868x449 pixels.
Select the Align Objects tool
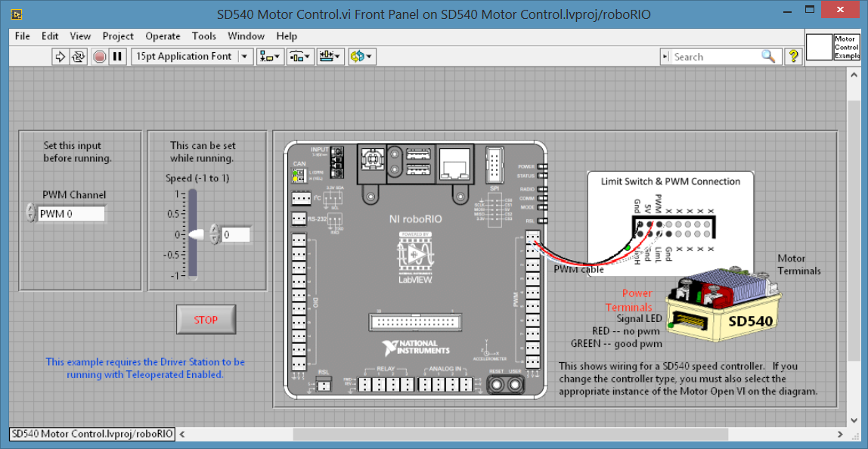click(x=269, y=56)
